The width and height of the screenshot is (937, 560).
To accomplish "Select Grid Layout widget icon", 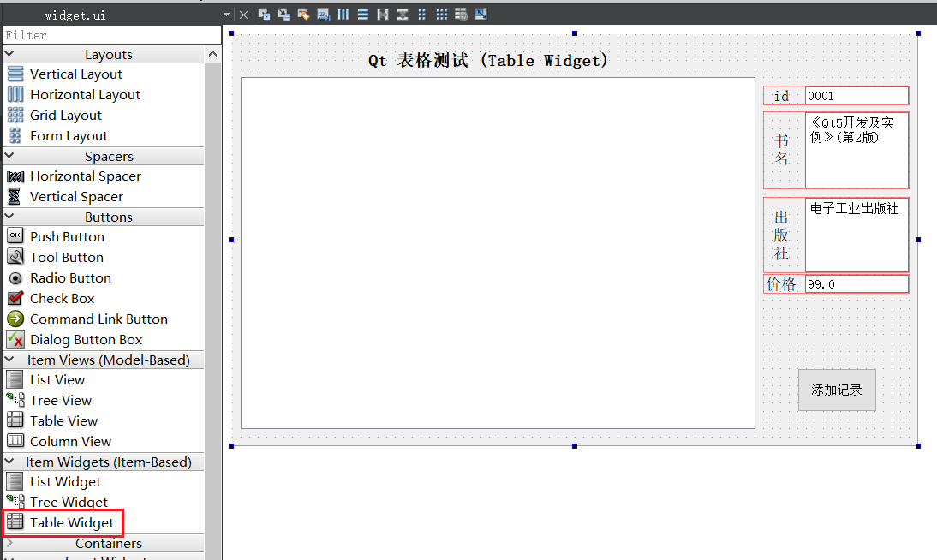I will tap(15, 115).
